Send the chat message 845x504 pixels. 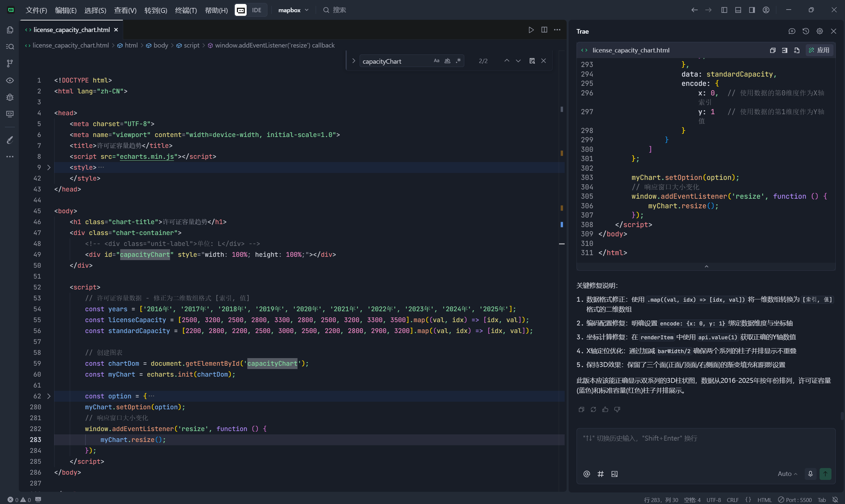click(x=825, y=473)
